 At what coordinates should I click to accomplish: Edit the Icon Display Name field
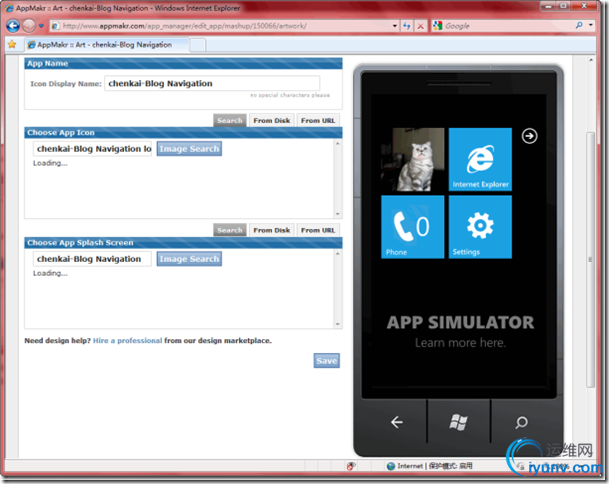click(212, 84)
